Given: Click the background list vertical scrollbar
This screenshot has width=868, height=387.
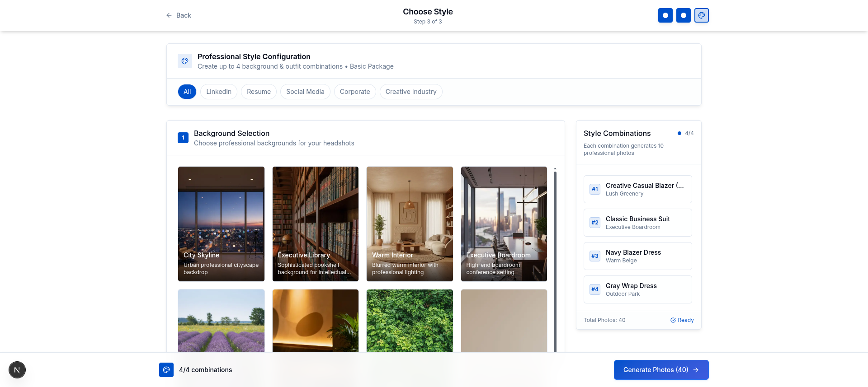Looking at the screenshot, I should [555, 257].
